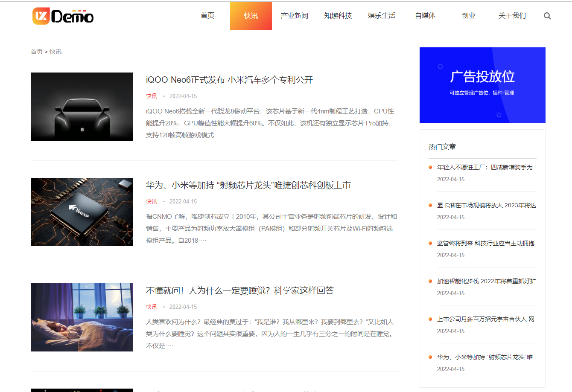This screenshot has width=572, height=392.
Task: Open 知趣科技 menu item
Action: point(338,16)
